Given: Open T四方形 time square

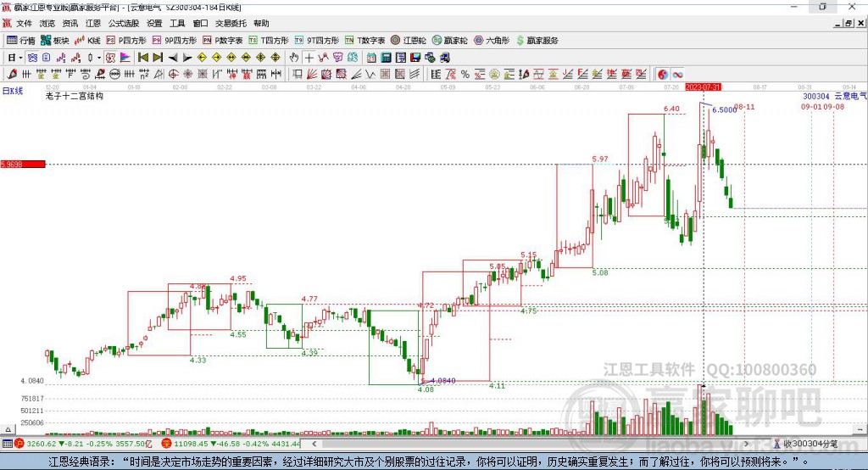Looking at the screenshot, I should coord(269,41).
